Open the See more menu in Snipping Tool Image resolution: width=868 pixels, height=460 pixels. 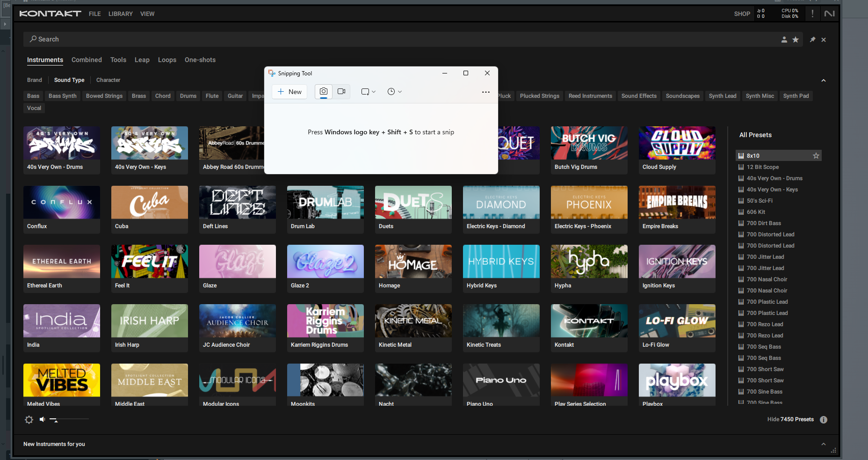pyautogui.click(x=486, y=92)
